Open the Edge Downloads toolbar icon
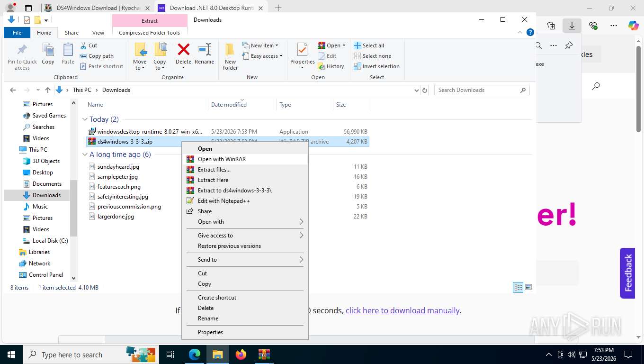644x364 pixels. click(572, 26)
